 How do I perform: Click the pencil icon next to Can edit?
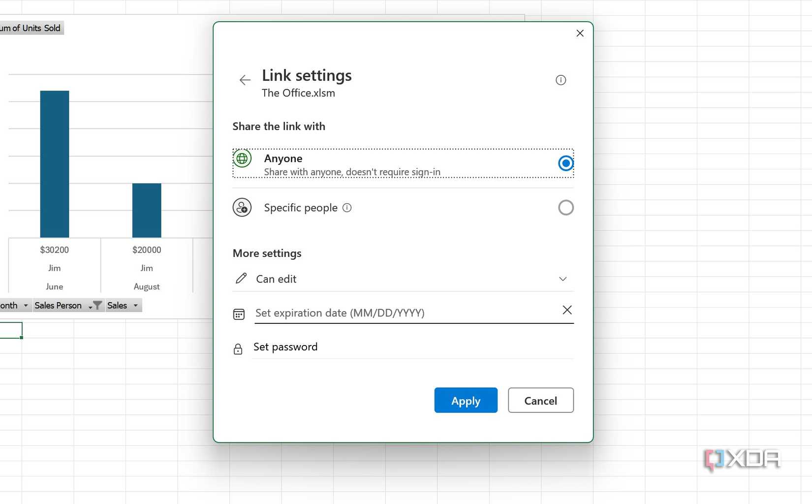click(x=241, y=278)
